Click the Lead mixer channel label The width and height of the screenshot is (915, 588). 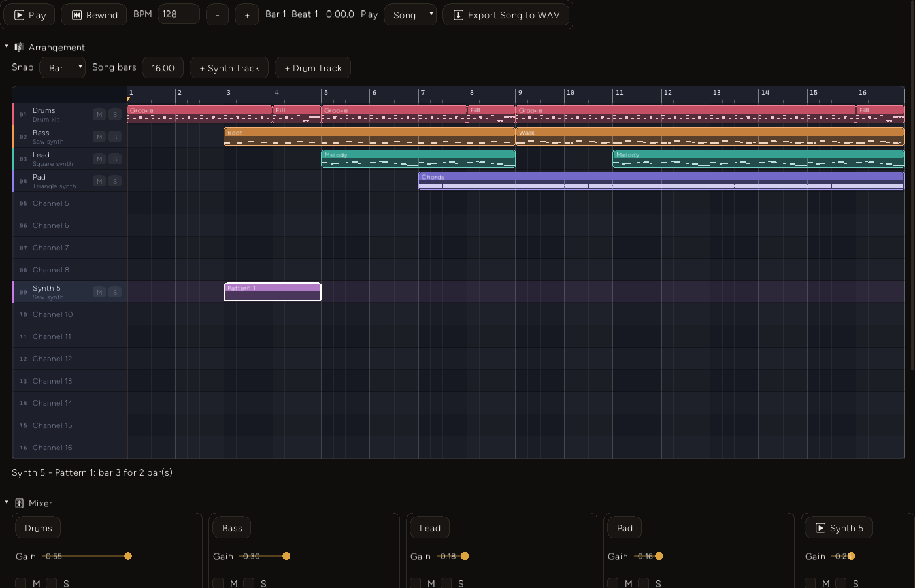point(429,528)
